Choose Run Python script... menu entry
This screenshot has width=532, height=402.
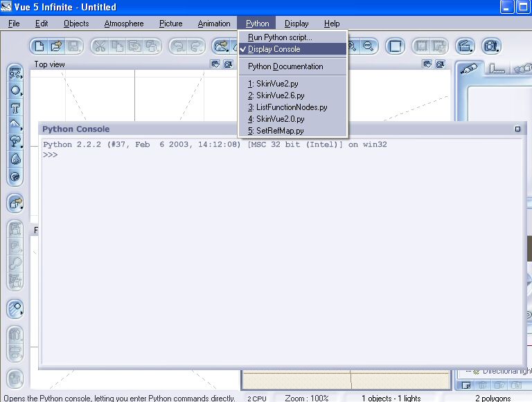click(x=292, y=37)
